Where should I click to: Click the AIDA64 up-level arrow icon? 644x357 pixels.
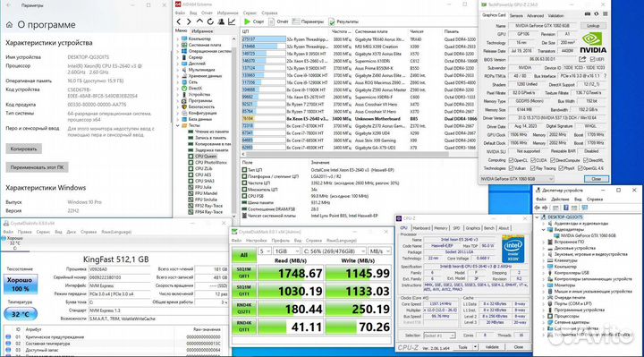[x=199, y=21]
